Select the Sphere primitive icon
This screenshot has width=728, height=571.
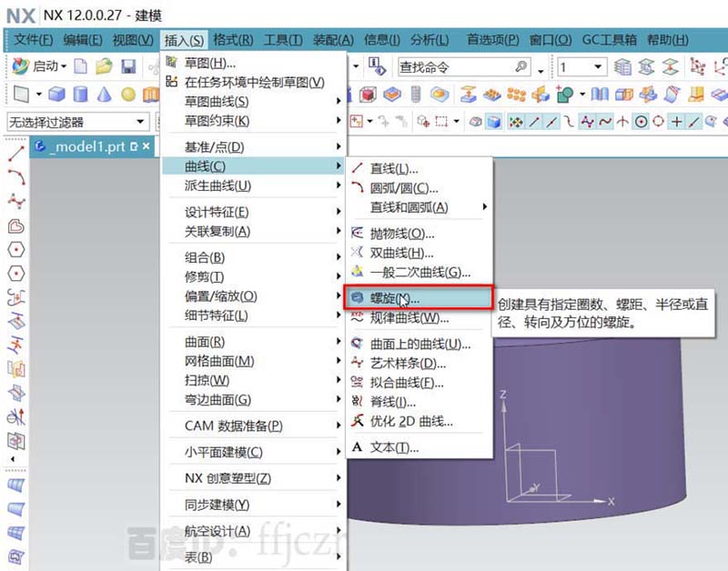tap(127, 94)
